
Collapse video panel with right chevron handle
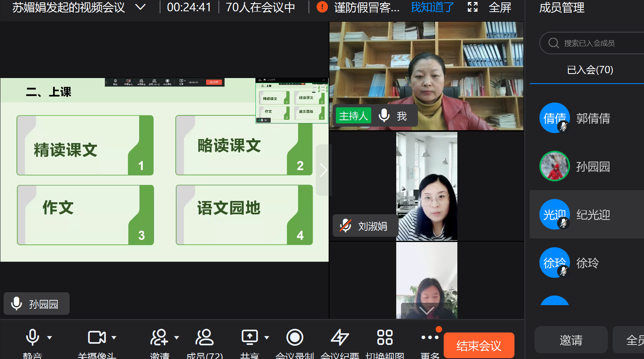323,170
